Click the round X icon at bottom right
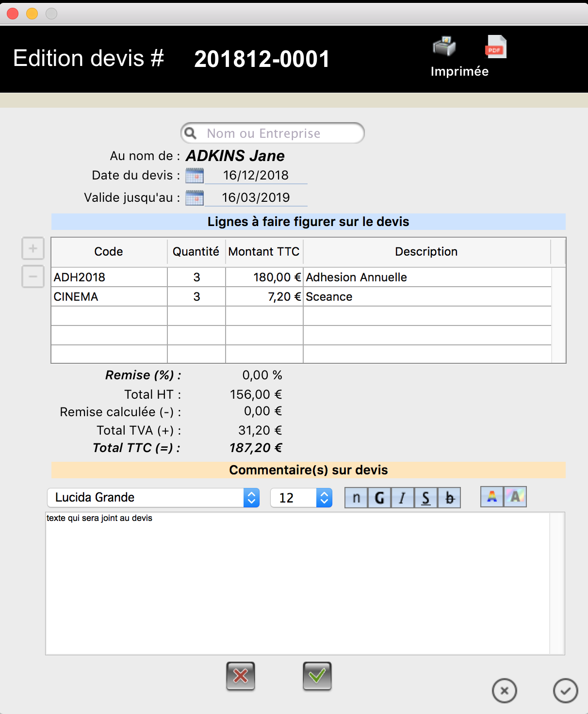 (505, 690)
